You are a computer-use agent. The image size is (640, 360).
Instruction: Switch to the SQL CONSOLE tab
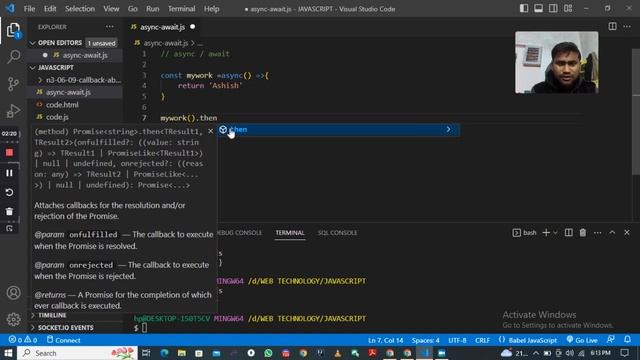tap(338, 233)
